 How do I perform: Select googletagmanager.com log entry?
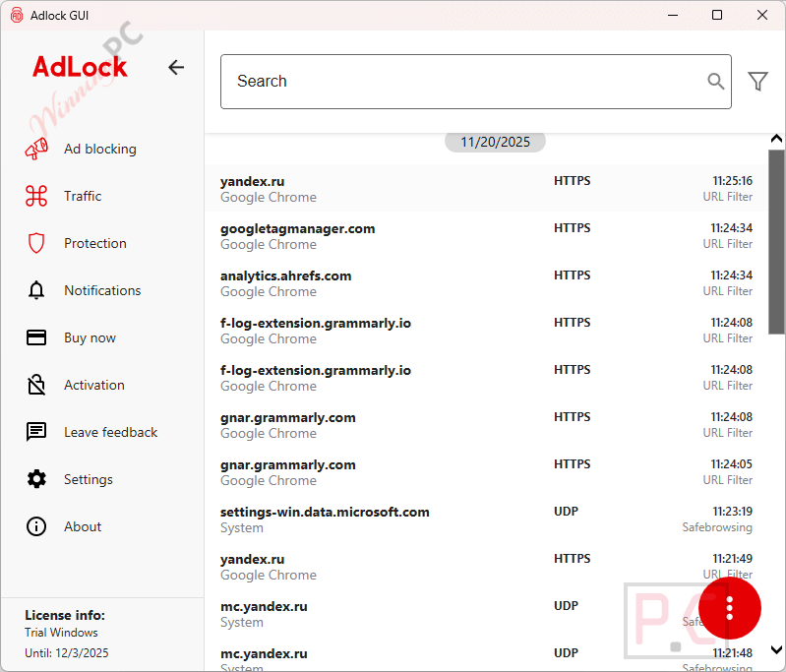(x=486, y=236)
